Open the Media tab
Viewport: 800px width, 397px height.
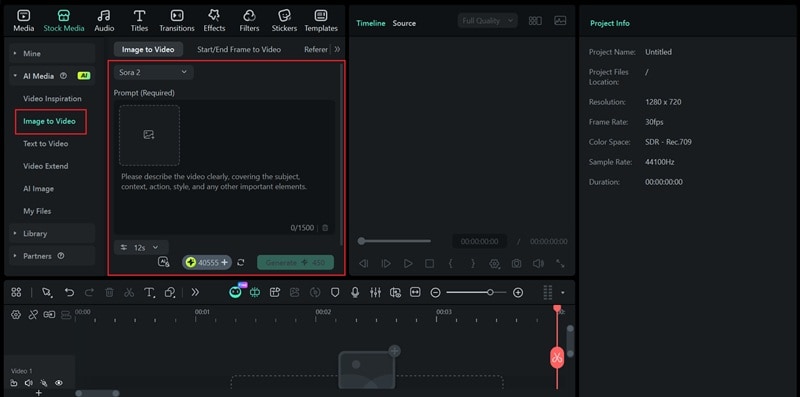[x=23, y=21]
